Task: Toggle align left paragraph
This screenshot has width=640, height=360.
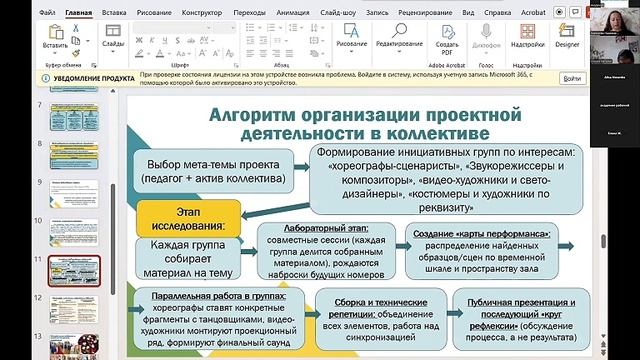Action: coord(251,53)
